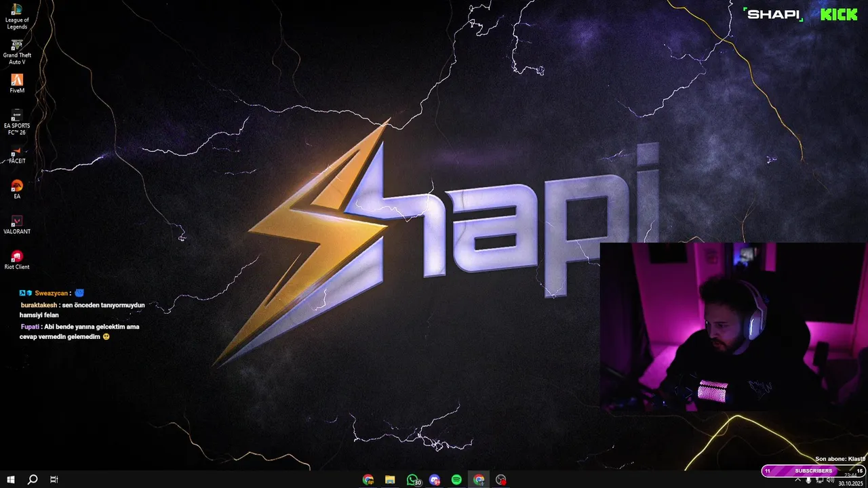The image size is (868, 488).
Task: Open Spotify from the taskbar
Action: (456, 480)
